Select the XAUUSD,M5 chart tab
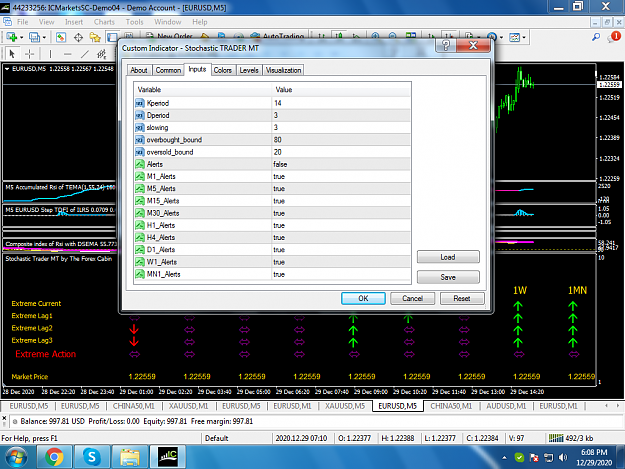 tap(345, 406)
